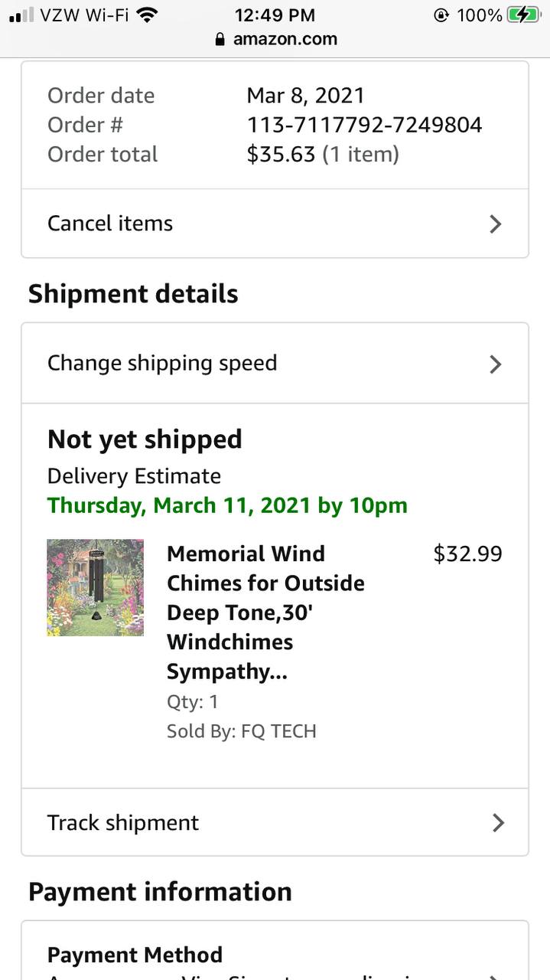The image size is (550, 980).
Task: Open the Track shipment label
Action: [123, 823]
